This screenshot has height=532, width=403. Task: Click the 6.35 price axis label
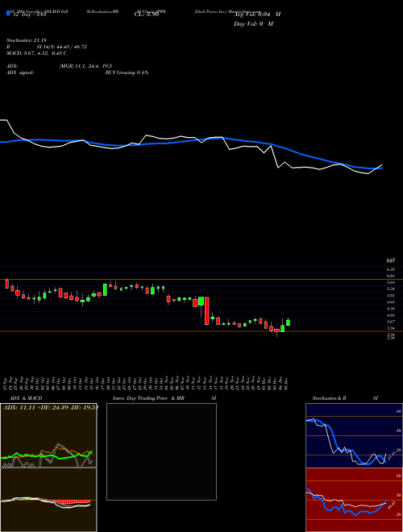click(390, 269)
